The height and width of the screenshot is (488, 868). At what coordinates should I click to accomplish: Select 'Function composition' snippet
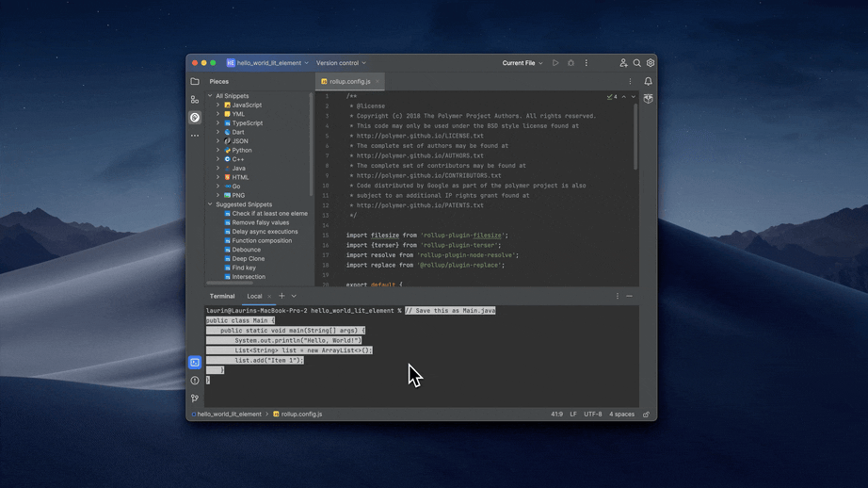258,240
